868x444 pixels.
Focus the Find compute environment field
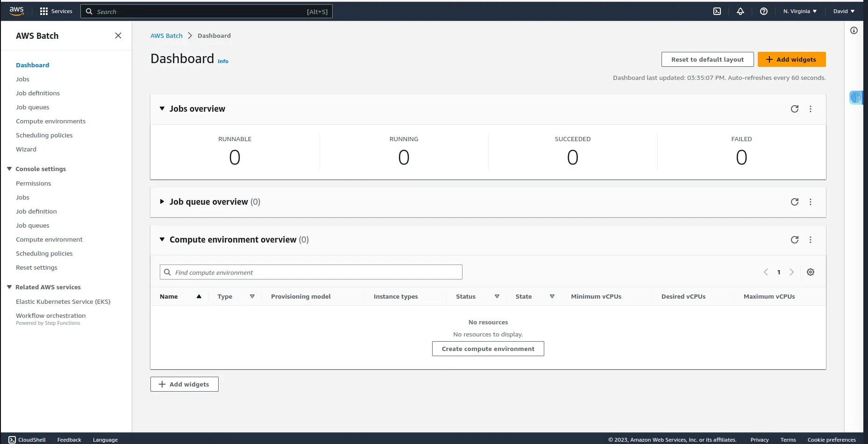tap(311, 272)
